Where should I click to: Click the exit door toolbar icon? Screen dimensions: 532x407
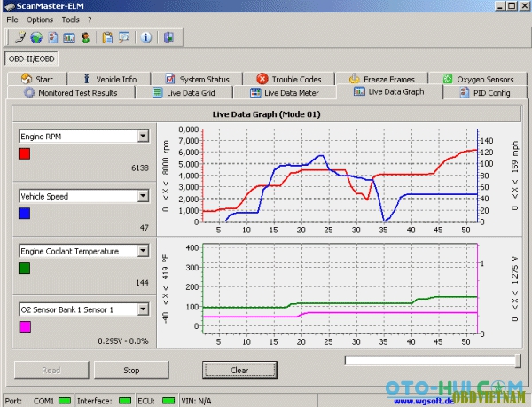[168, 37]
